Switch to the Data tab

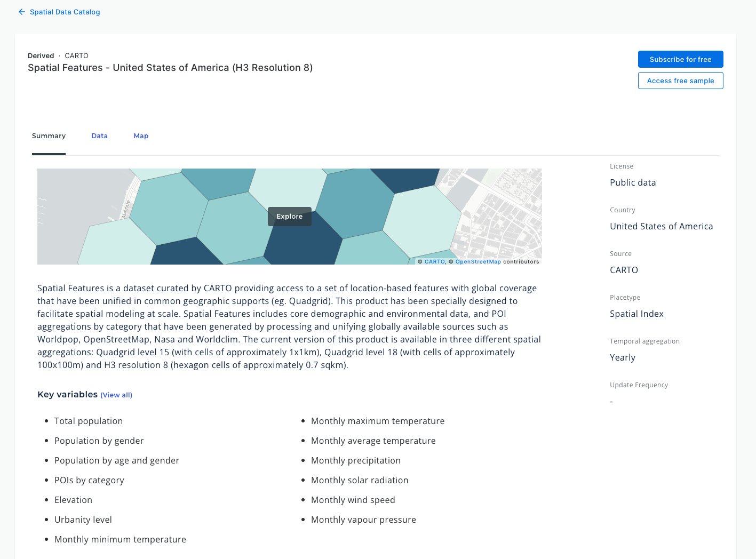point(99,135)
